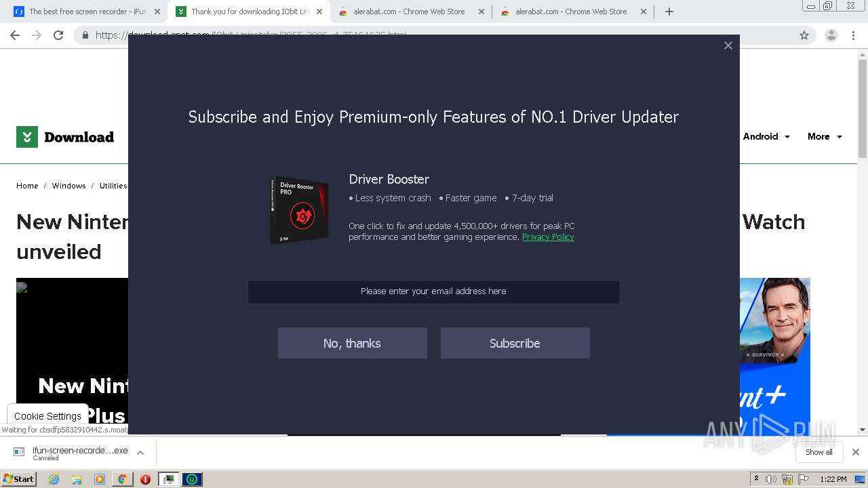Reload the current page

coord(58,35)
